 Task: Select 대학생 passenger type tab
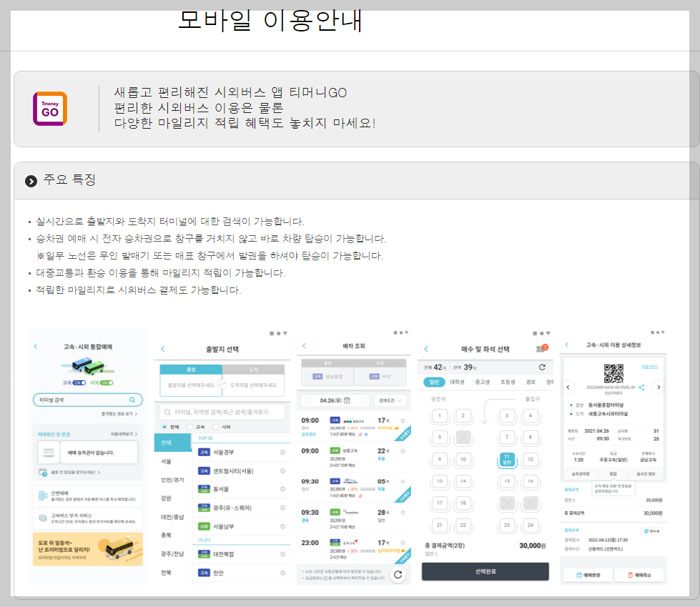pyautogui.click(x=457, y=382)
